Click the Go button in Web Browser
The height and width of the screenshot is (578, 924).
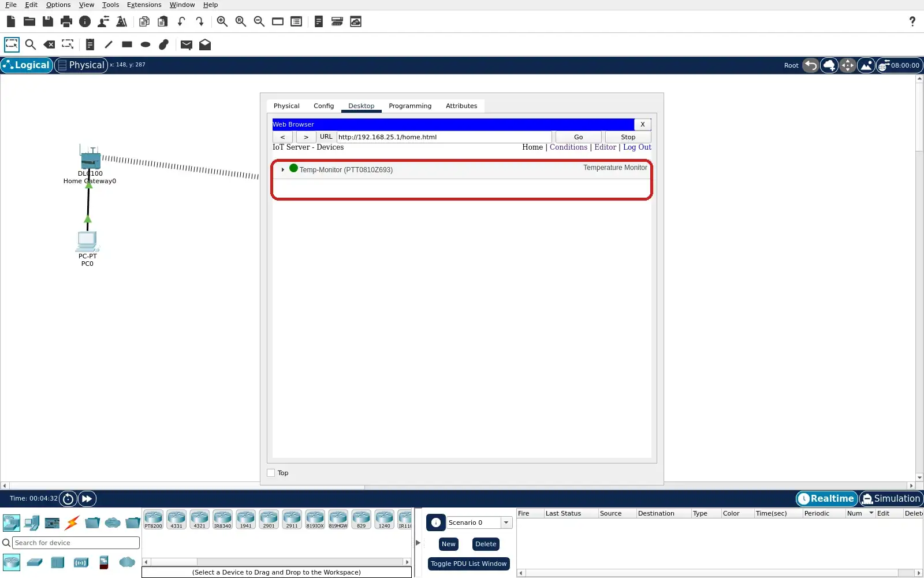pyautogui.click(x=578, y=137)
